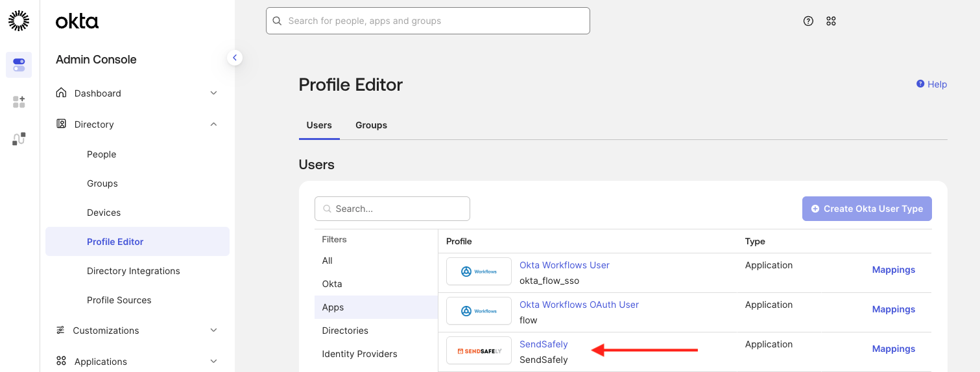Screen dimensions: 980x372
Task: Click the Customizations sidebar label
Action: tap(106, 331)
